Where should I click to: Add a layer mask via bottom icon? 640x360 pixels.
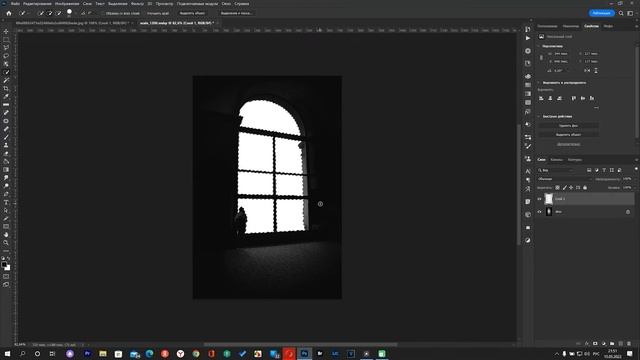[595, 344]
